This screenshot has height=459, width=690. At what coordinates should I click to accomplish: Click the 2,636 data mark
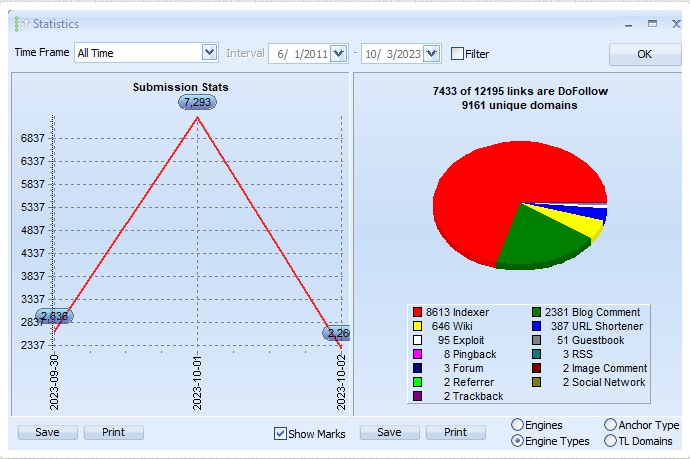55,316
